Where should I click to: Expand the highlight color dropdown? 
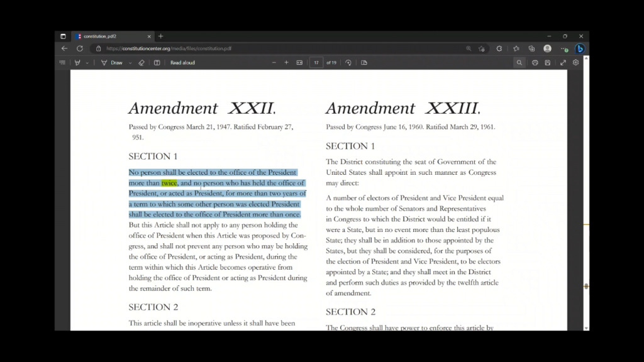click(x=87, y=63)
